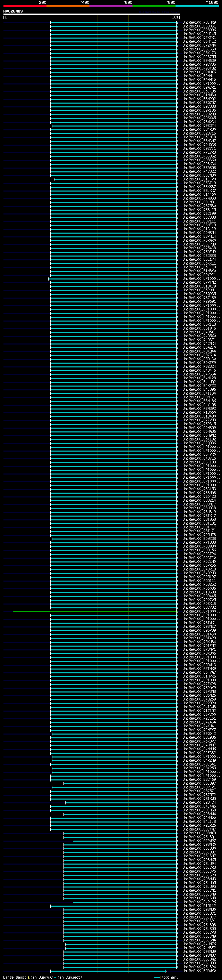Select hit label UniRef100_A4RJR6
222x980 pixels.
click(199, 902)
